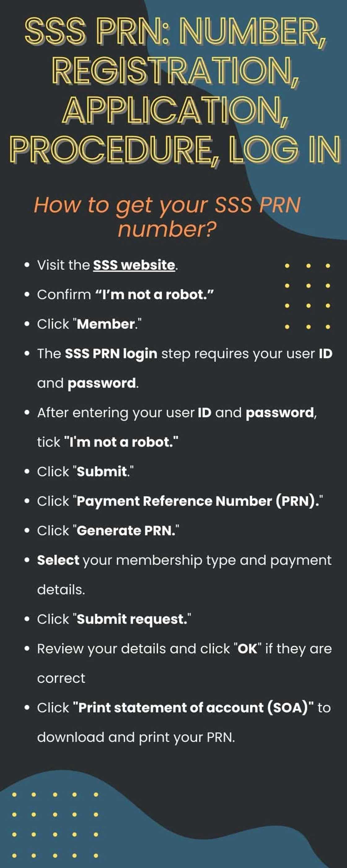Click the tick I'm not a robot line
The height and width of the screenshot is (868, 347).
pos(108,442)
